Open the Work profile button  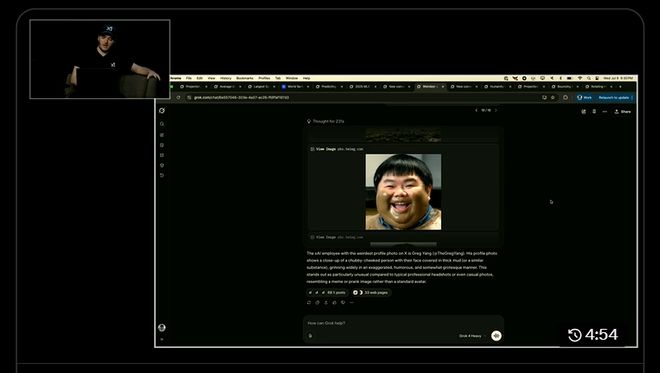pos(584,97)
